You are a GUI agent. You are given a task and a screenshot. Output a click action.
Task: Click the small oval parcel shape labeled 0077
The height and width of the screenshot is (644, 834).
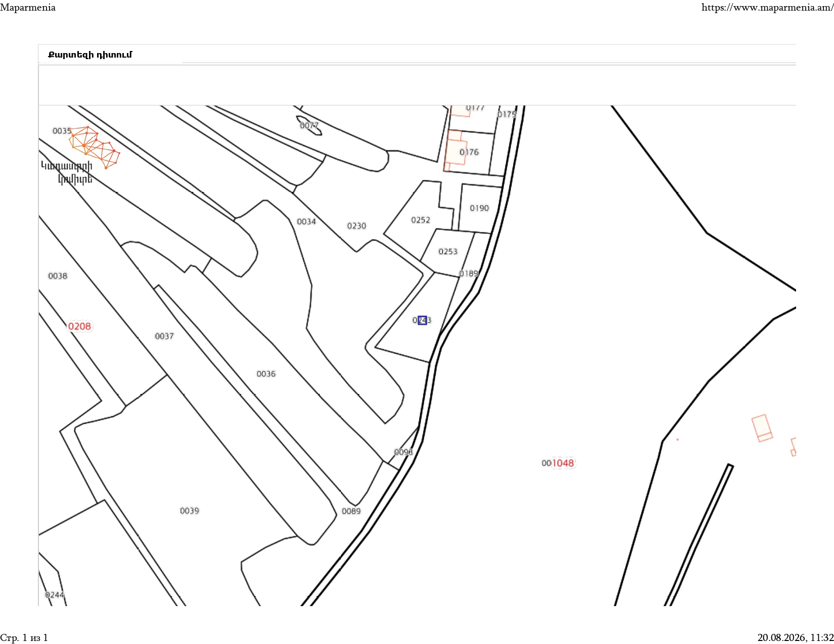(x=309, y=125)
